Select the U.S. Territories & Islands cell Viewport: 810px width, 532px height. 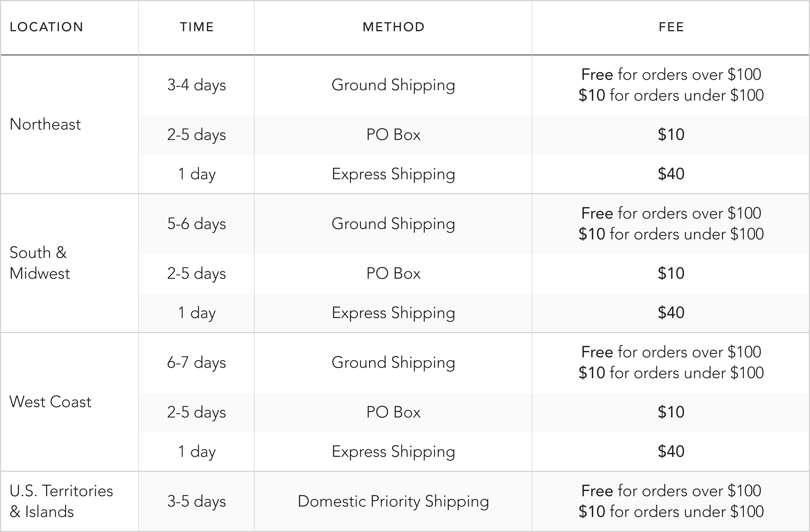(x=61, y=501)
